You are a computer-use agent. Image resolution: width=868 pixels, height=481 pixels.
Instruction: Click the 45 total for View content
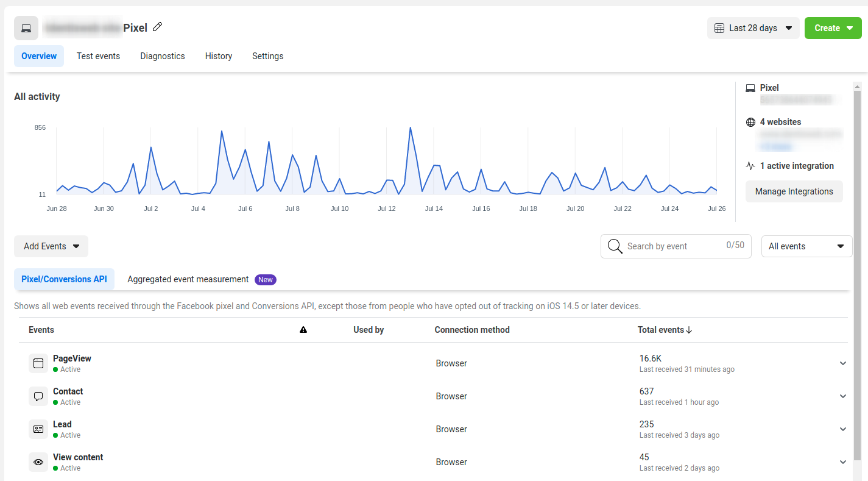pos(644,457)
